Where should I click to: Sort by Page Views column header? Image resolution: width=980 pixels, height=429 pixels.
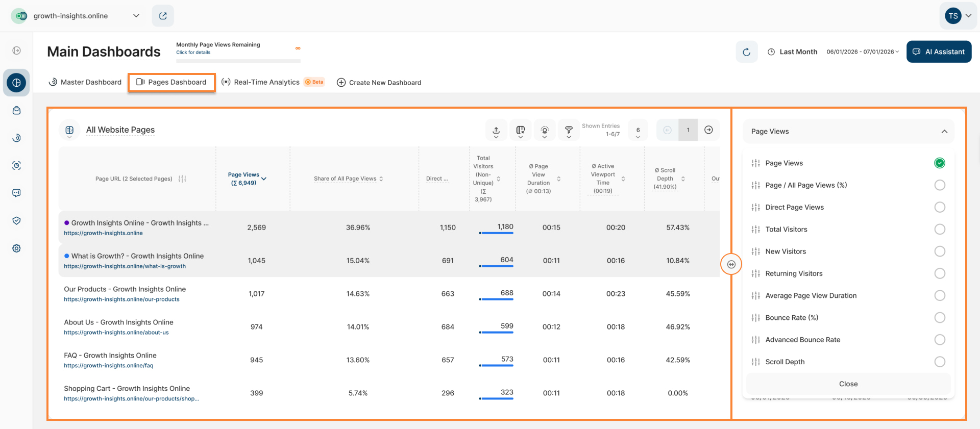(x=247, y=179)
